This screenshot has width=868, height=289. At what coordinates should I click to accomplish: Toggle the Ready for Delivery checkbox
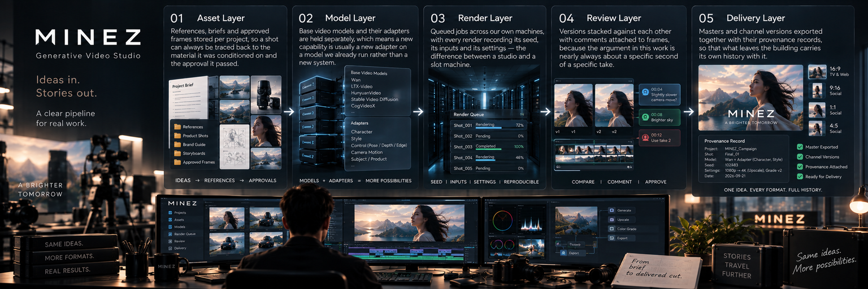pyautogui.click(x=800, y=177)
